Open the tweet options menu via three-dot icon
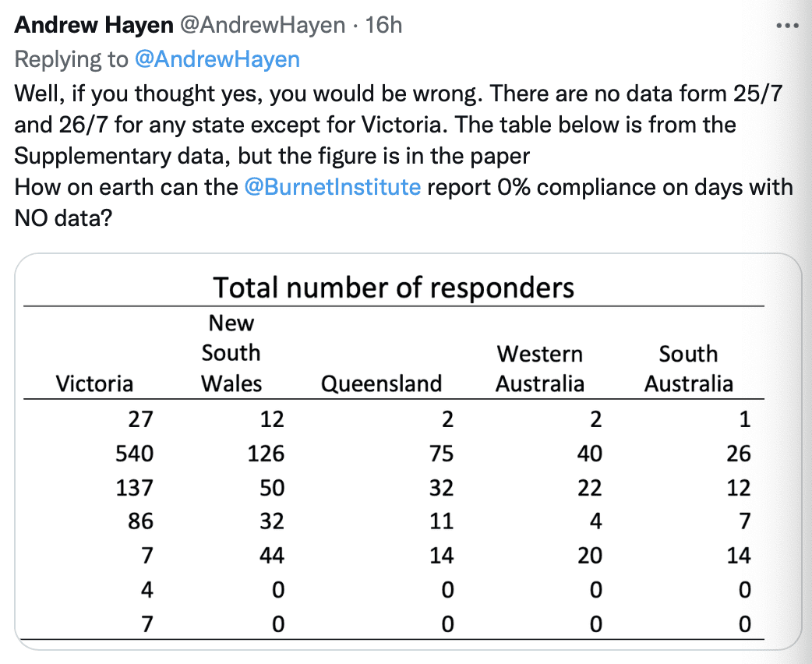The height and width of the screenshot is (664, 812). (x=787, y=24)
